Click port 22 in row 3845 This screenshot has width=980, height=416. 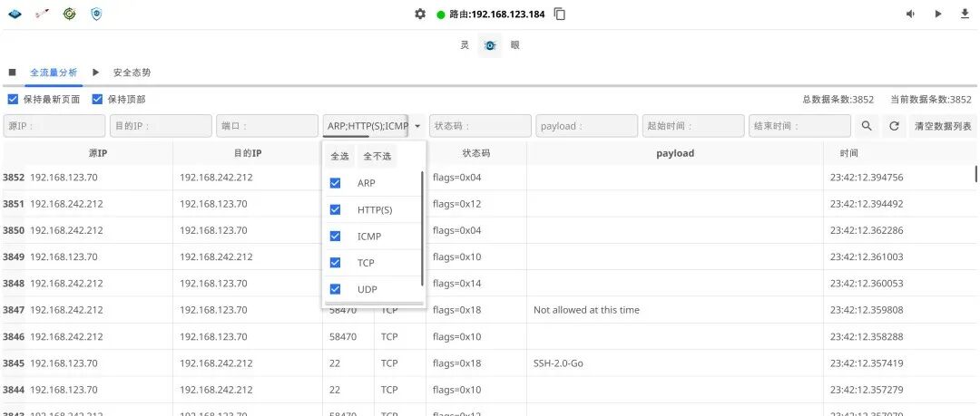click(335, 363)
